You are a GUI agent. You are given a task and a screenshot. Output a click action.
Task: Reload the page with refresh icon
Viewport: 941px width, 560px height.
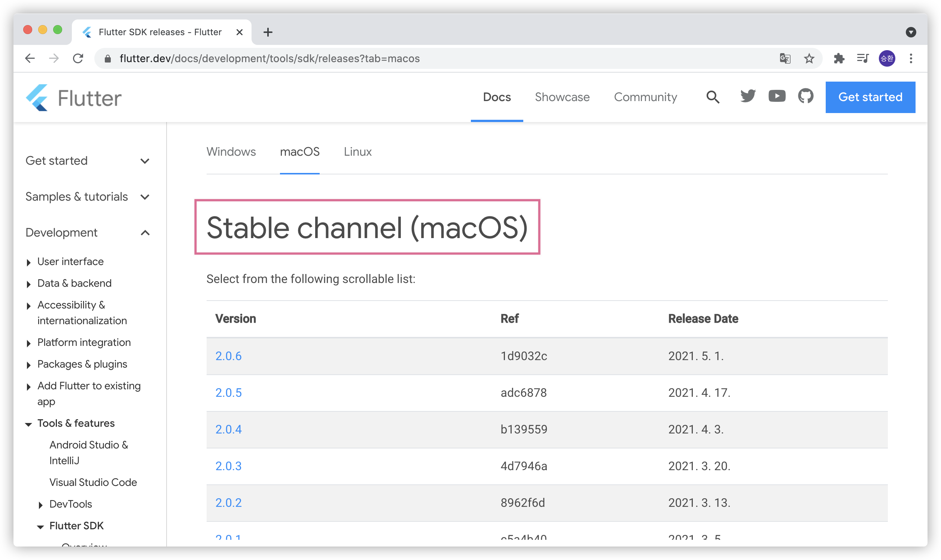click(78, 58)
